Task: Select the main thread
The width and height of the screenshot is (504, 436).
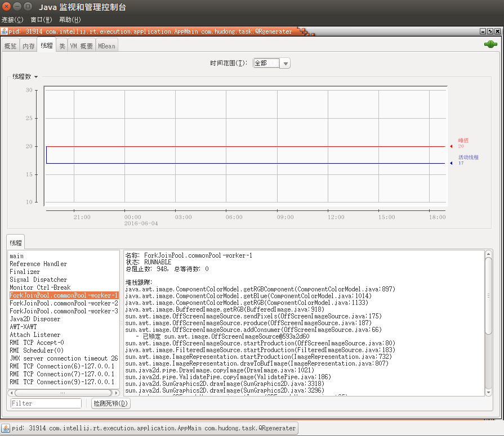Action: tap(64, 256)
